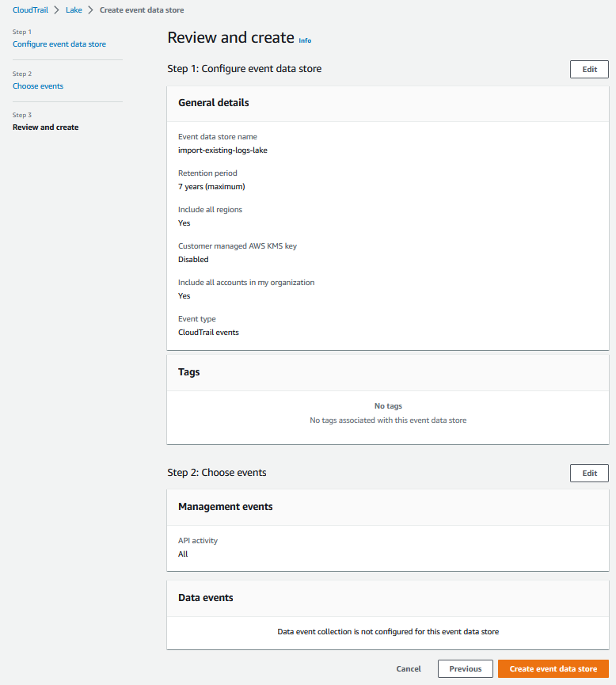Click Create event data store orange button
Screen dimensions: 616x685
coord(553,668)
